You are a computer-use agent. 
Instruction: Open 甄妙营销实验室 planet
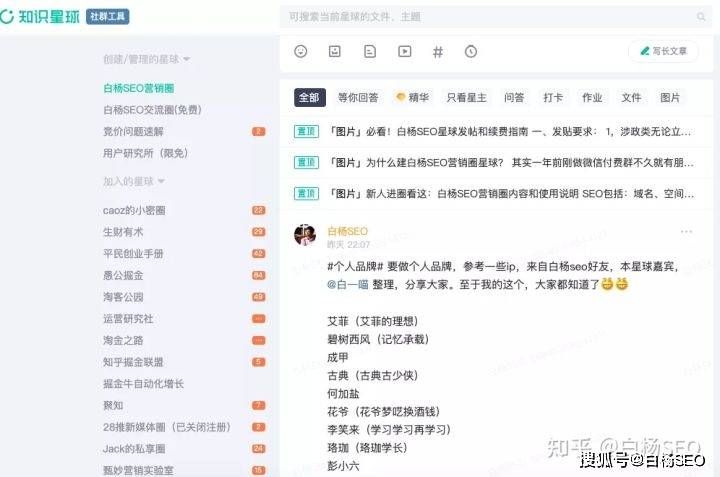coord(138,471)
